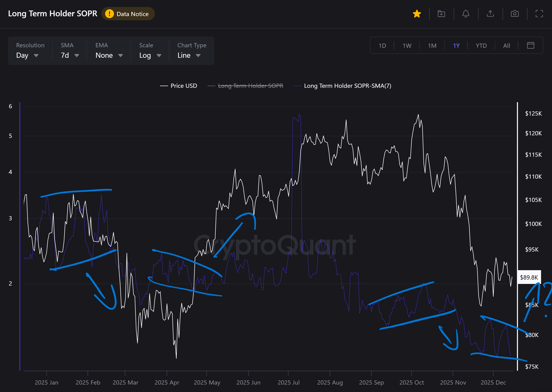Open the alert bell icon
This screenshot has height=392, width=552.
pyautogui.click(x=466, y=14)
